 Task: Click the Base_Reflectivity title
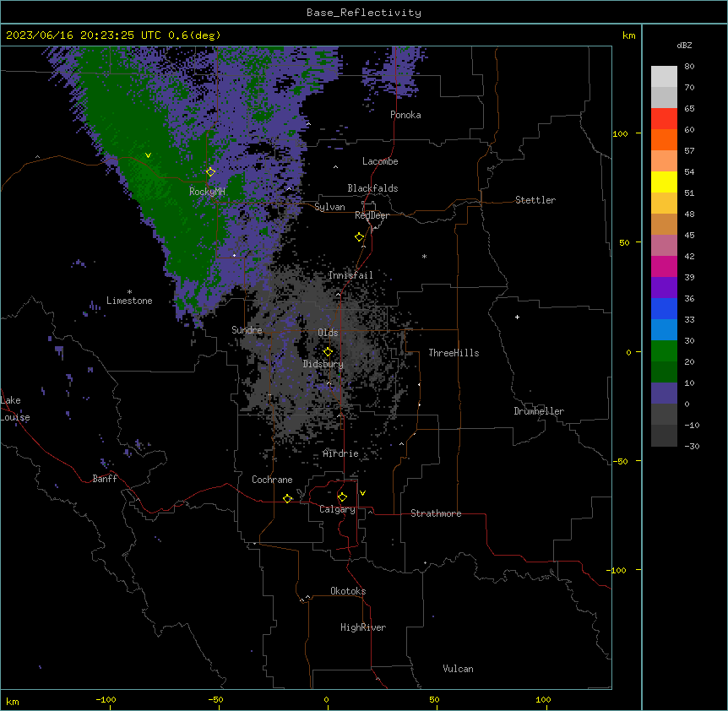coord(364,13)
